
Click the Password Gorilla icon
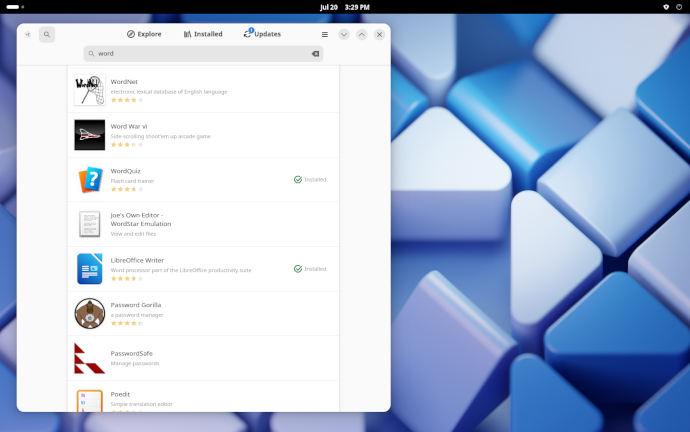90,313
